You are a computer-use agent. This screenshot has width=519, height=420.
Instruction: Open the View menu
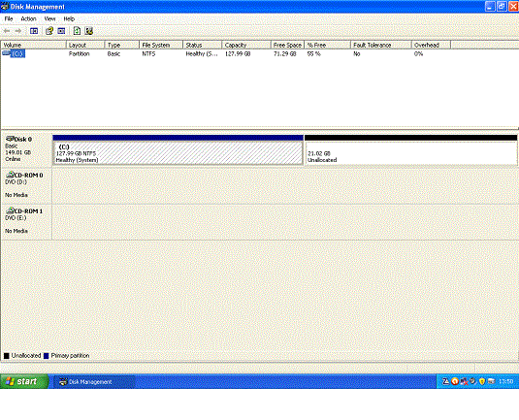tap(50, 18)
